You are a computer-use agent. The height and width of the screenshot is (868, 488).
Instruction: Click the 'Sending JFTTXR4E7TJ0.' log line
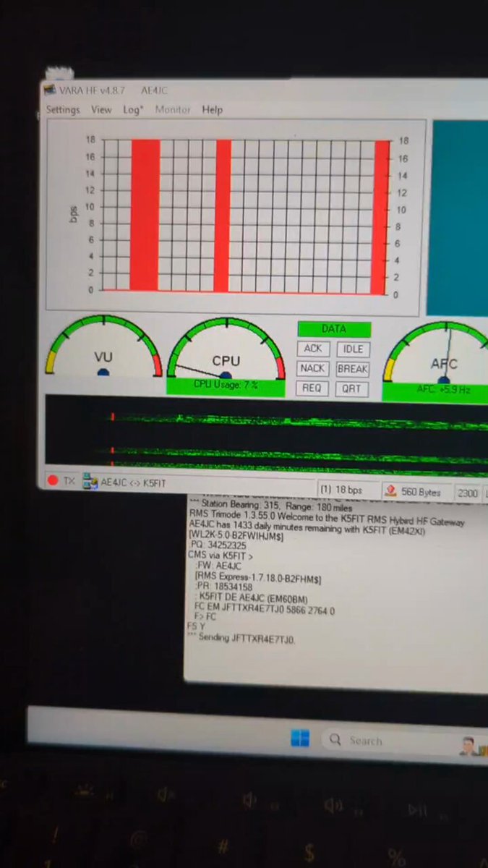click(x=241, y=639)
